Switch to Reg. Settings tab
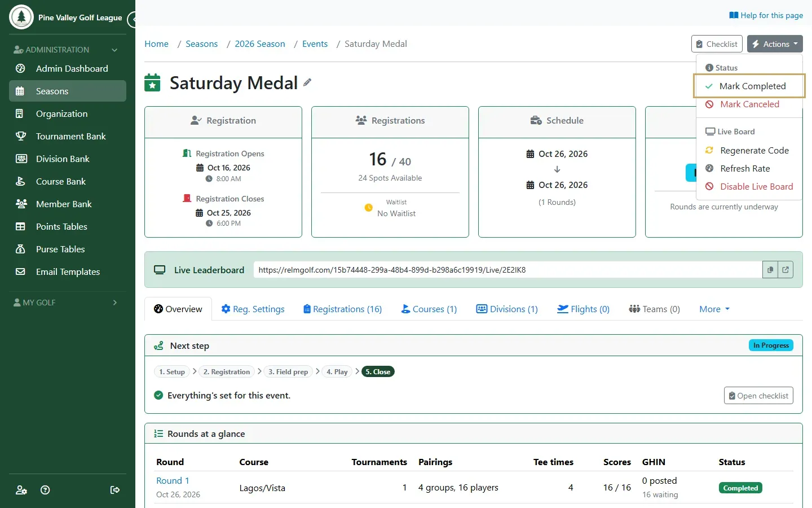 (253, 309)
